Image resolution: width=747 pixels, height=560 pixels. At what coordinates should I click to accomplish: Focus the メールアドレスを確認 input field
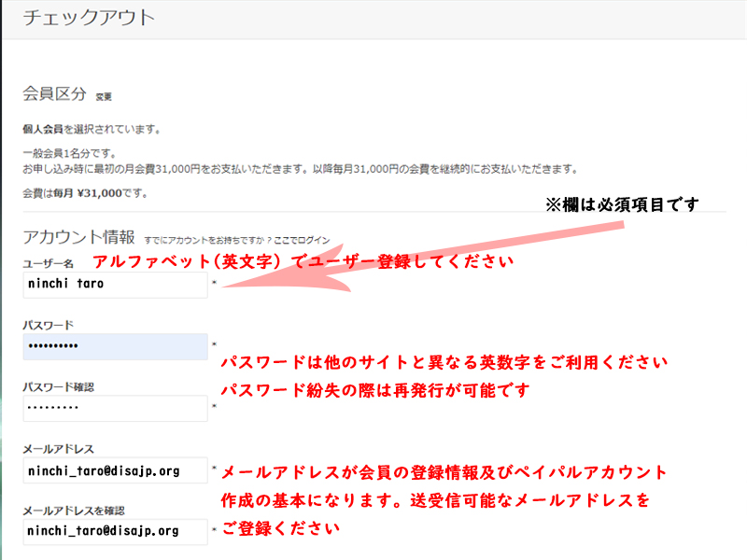click(x=115, y=531)
